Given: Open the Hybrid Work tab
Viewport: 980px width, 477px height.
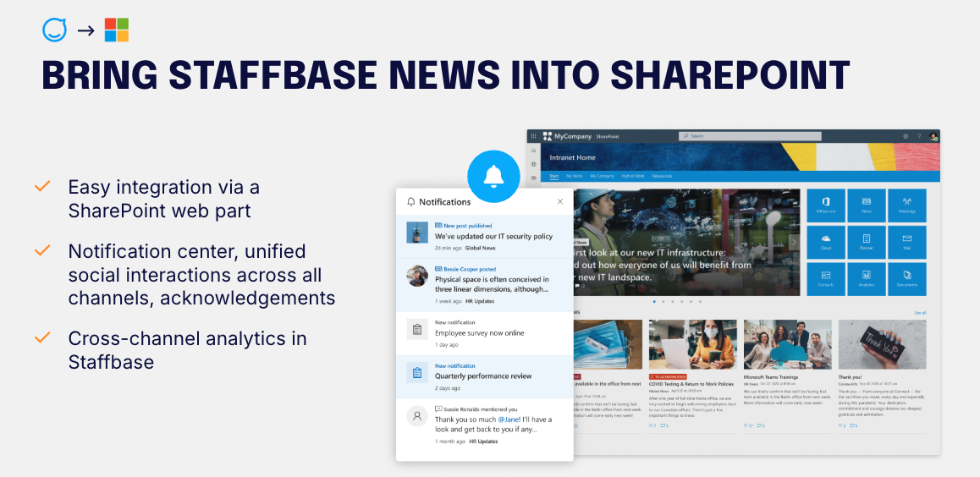Looking at the screenshot, I should point(633,176).
